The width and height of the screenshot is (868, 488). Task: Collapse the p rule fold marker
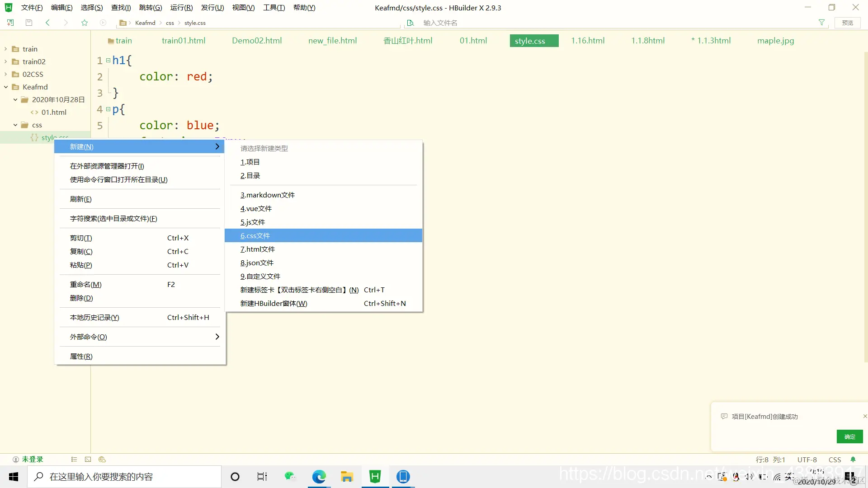108,109
